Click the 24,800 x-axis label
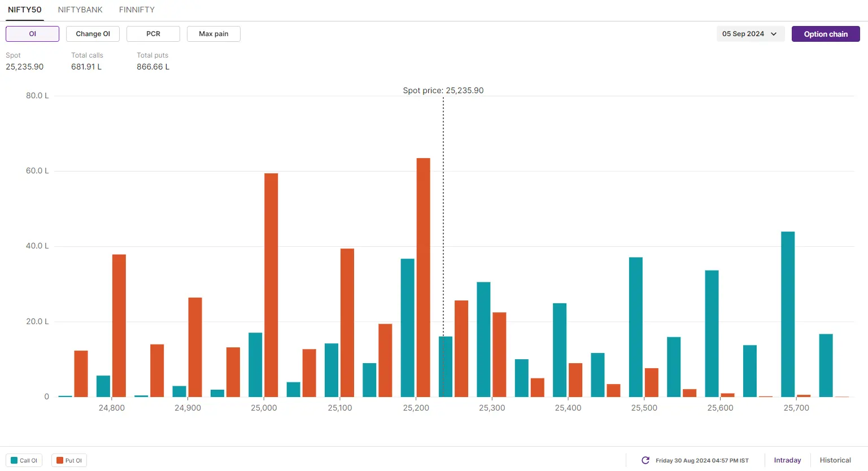The height and width of the screenshot is (471, 868). (112, 408)
